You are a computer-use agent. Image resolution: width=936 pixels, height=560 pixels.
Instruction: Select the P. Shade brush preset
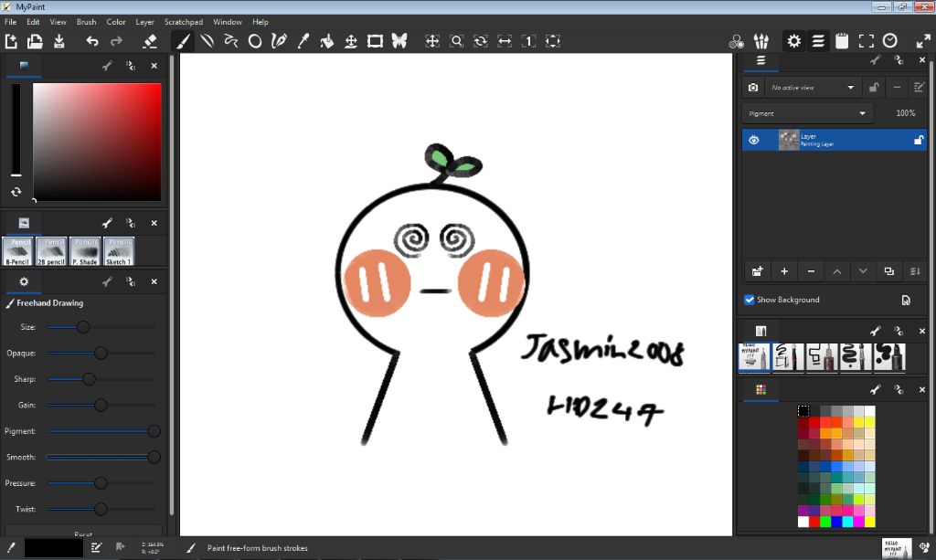click(x=85, y=251)
